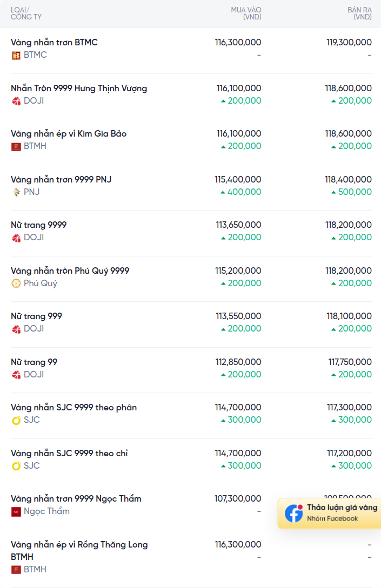Click the DOJI logo under Nữ trang 99

tap(16, 375)
